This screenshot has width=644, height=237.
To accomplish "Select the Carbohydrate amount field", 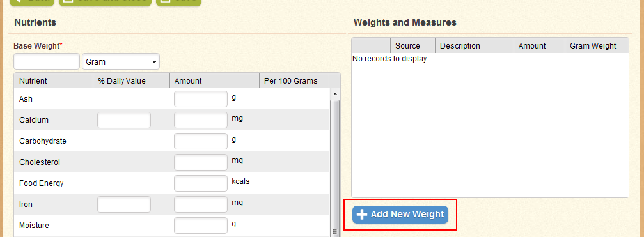I will point(201,141).
